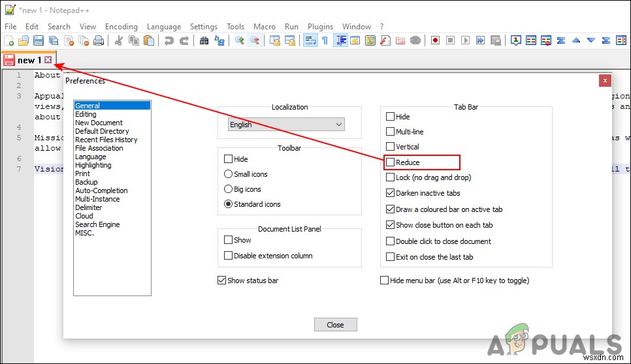The height and width of the screenshot is (364, 631).
Task: Uncheck Show close button on each tab
Action: pyautogui.click(x=390, y=225)
